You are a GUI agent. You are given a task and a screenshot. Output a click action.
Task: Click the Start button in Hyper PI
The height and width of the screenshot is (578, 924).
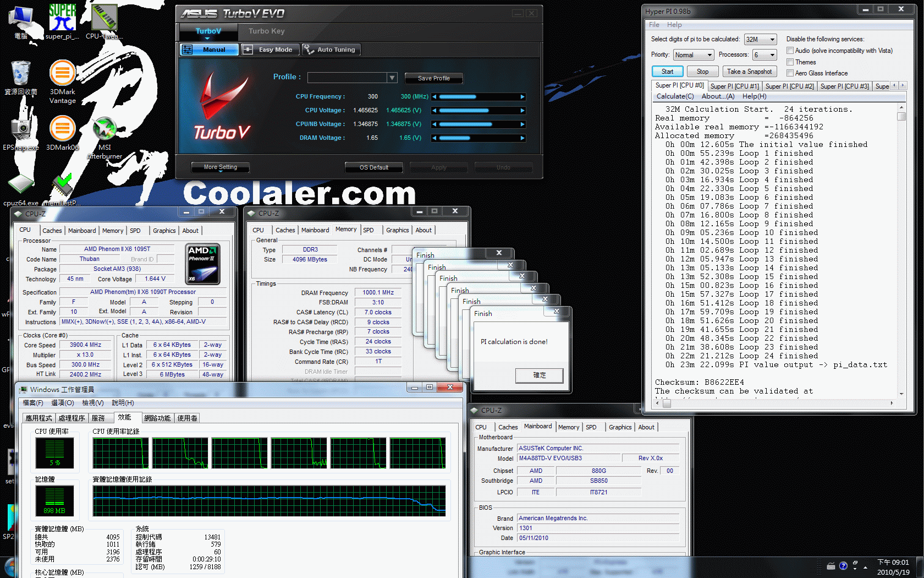(667, 72)
